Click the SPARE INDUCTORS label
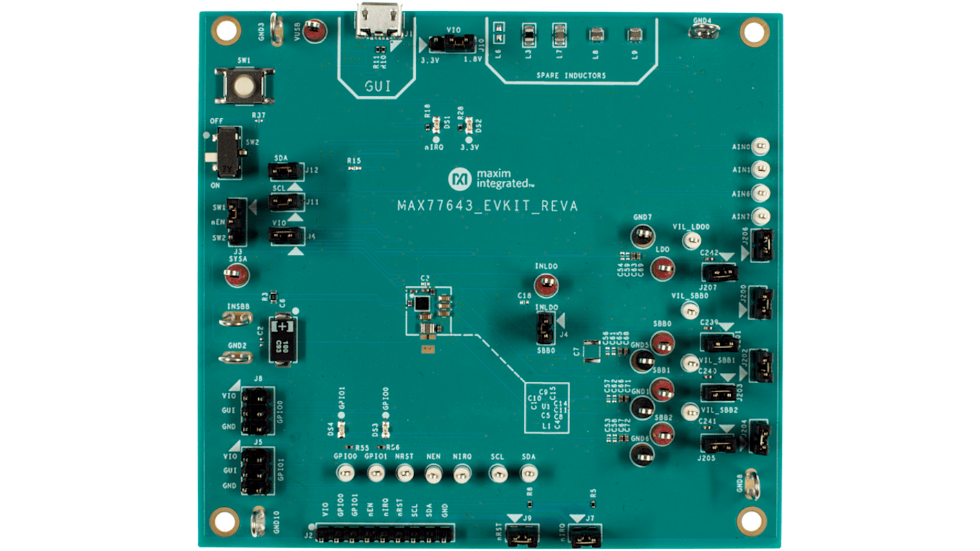 pyautogui.click(x=570, y=75)
